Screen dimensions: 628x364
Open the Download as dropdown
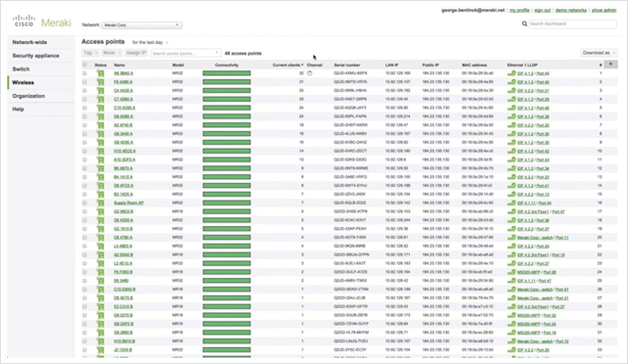click(x=598, y=53)
